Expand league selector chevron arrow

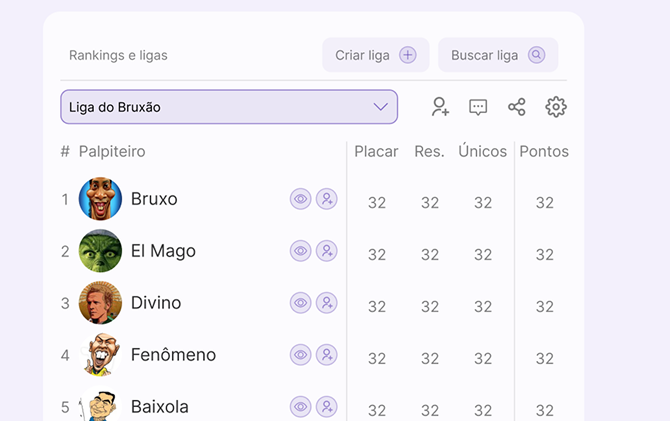[380, 107]
